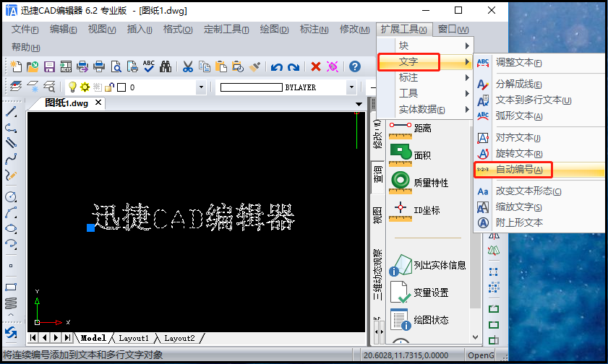
Task: Select the Rectangle tool
Action: pyautogui.click(x=11, y=287)
